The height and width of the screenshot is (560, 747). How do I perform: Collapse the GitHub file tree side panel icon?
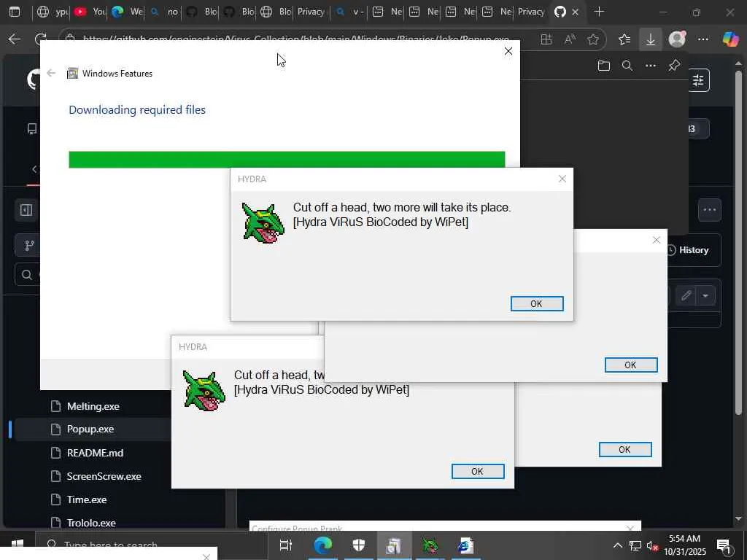pyautogui.click(x=26, y=210)
